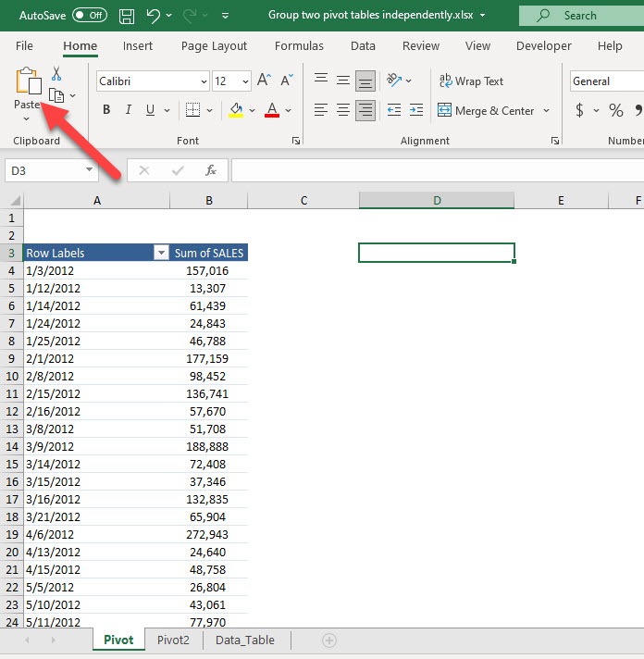
Task: Cut selection with the scissors icon
Action: point(56,74)
